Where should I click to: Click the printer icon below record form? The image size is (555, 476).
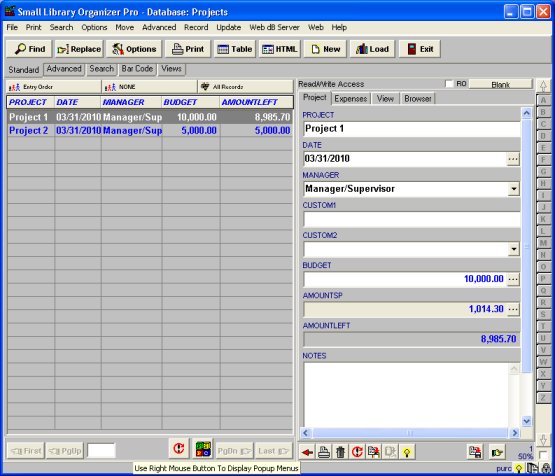click(x=324, y=452)
